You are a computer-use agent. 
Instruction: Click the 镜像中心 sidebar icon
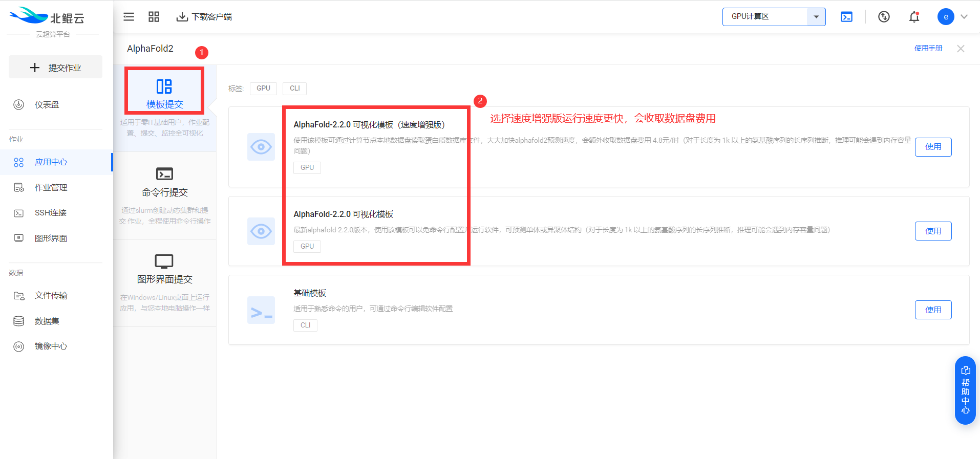19,346
